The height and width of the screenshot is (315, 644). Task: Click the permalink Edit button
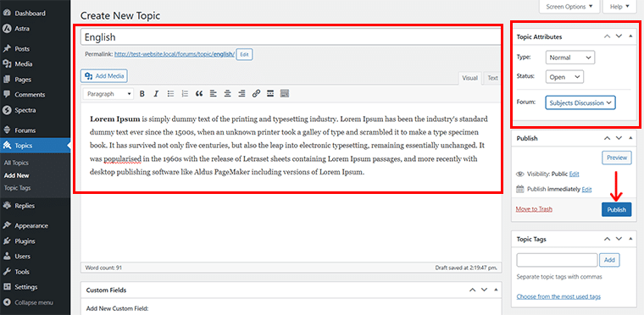coord(244,54)
